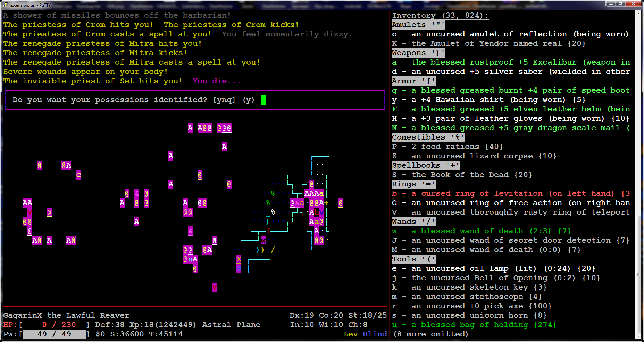Click the cursed ring of levitation line
Viewport: 644px width, 342px height.
click(511, 193)
